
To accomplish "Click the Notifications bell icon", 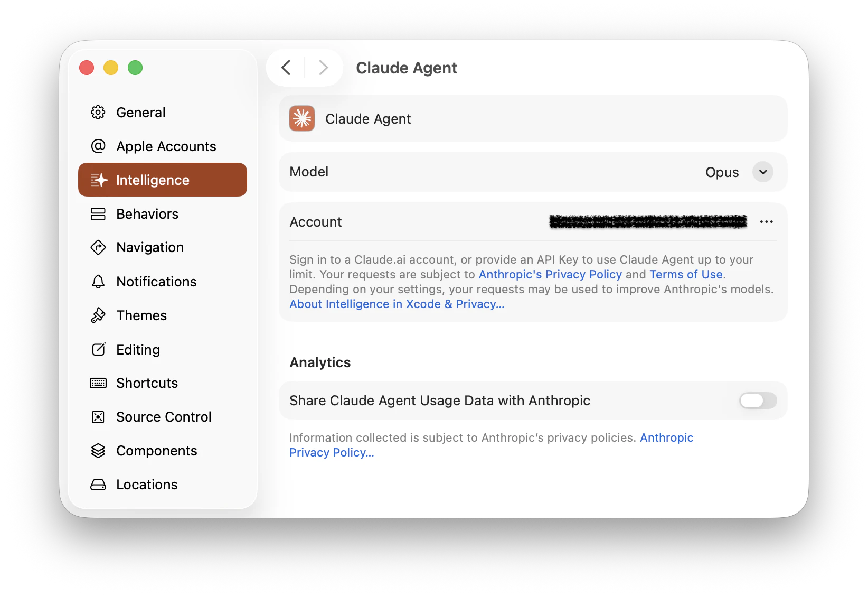I will point(98,282).
